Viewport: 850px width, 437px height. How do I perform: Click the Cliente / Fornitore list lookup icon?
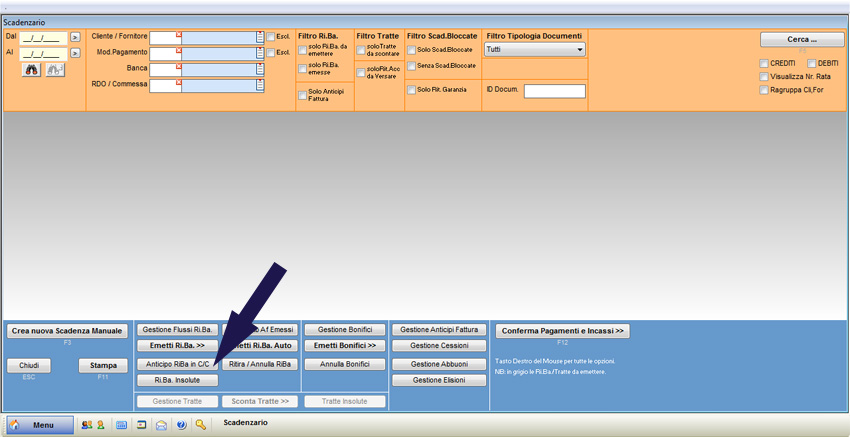tap(260, 38)
